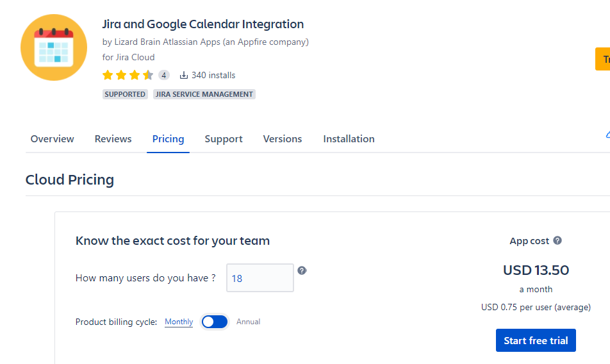
Task: Click the number of users input field
Action: point(260,278)
